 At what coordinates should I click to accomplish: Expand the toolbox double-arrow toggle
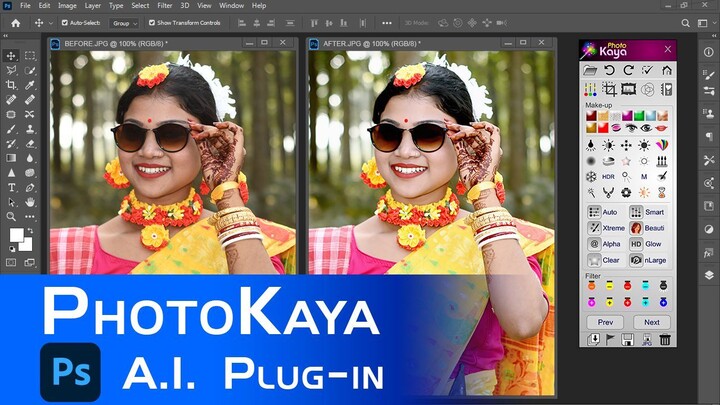pos(6,35)
